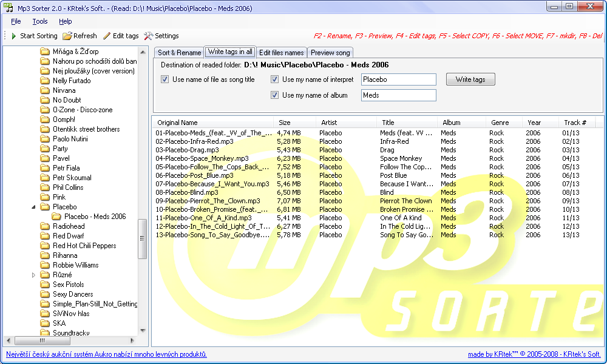Click the album name field containing Meds

tap(398, 95)
